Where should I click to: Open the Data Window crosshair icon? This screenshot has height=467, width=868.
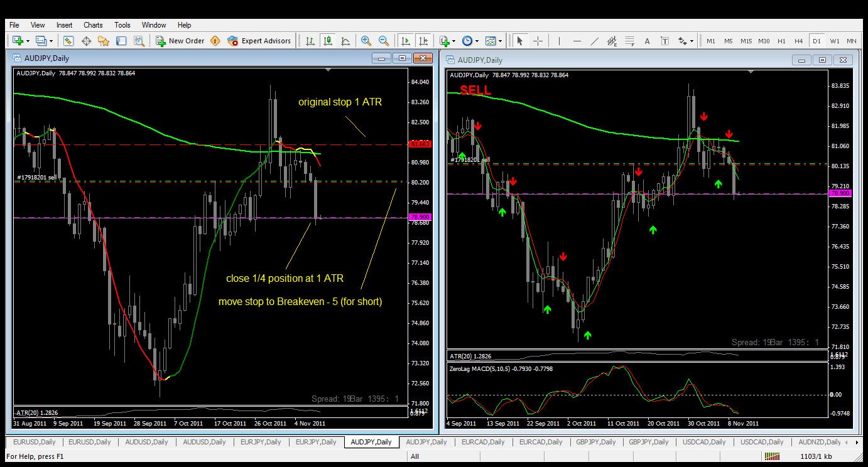pos(86,41)
